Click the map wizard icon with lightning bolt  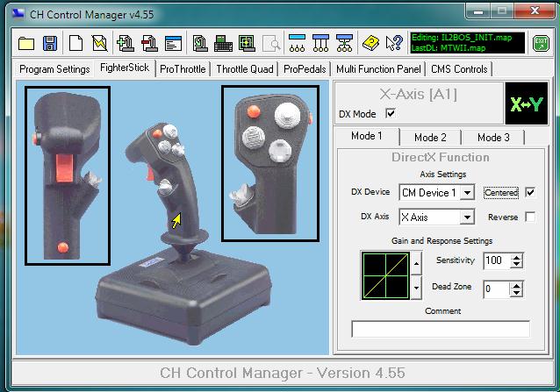click(100, 44)
